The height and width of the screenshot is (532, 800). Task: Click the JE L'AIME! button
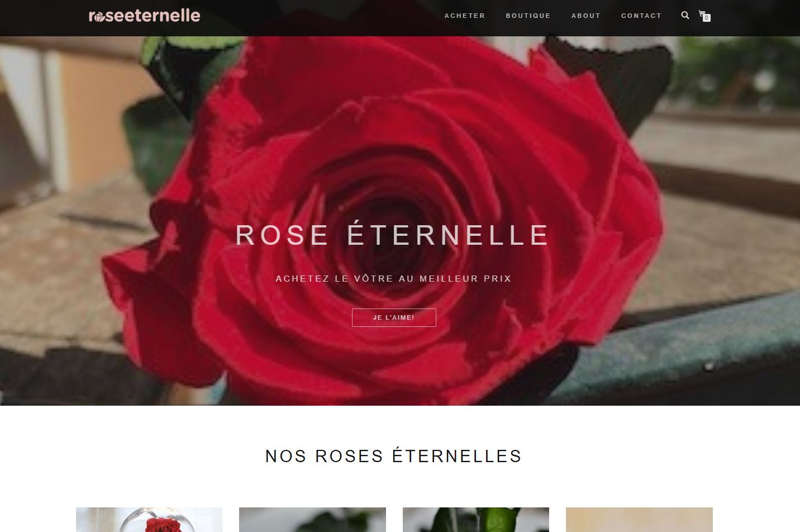[x=394, y=317]
